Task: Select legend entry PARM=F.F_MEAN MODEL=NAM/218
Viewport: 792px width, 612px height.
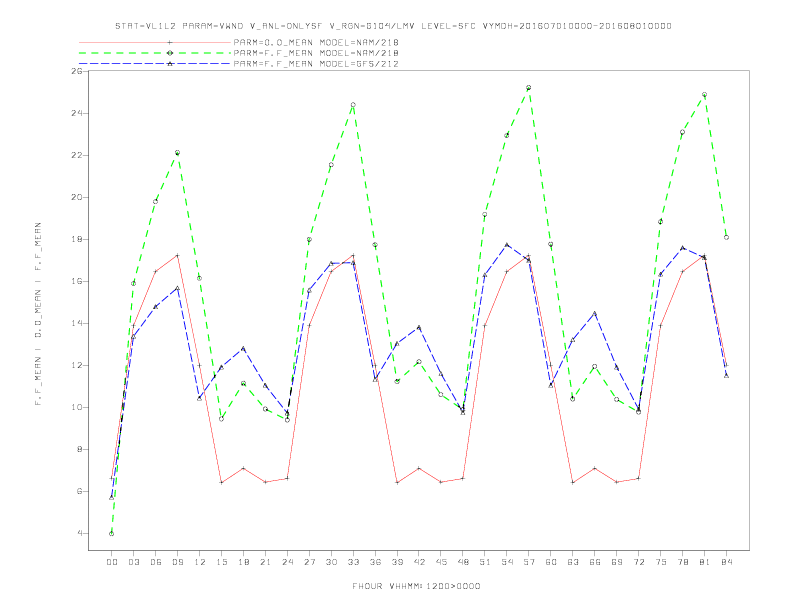Action: [x=316, y=53]
